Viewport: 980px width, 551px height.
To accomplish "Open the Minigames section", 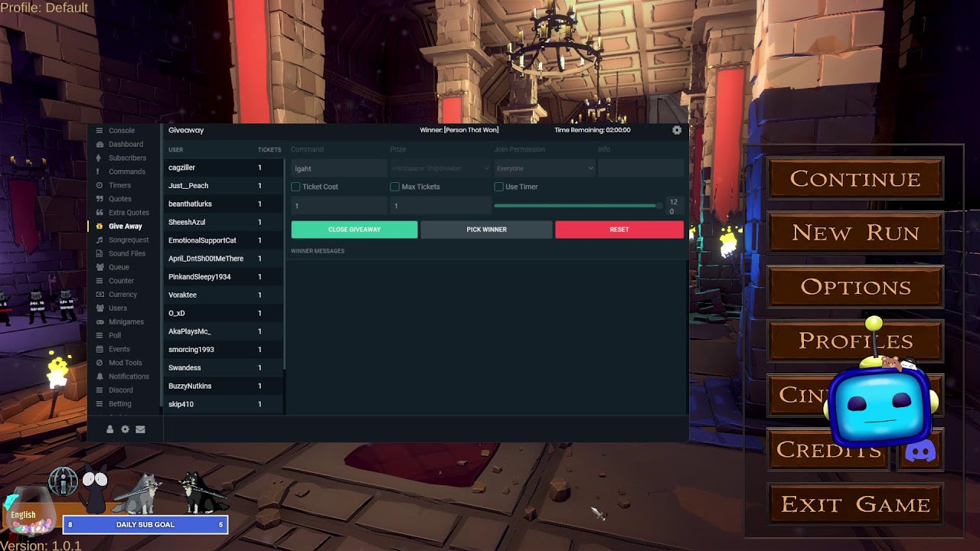I will 126,322.
